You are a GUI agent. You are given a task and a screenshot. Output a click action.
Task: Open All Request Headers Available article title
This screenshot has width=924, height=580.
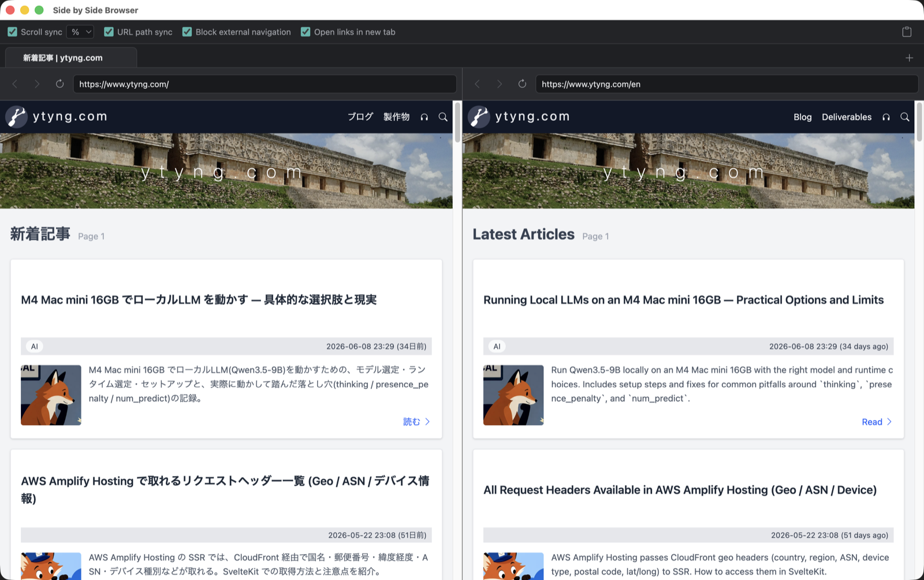[x=680, y=490]
